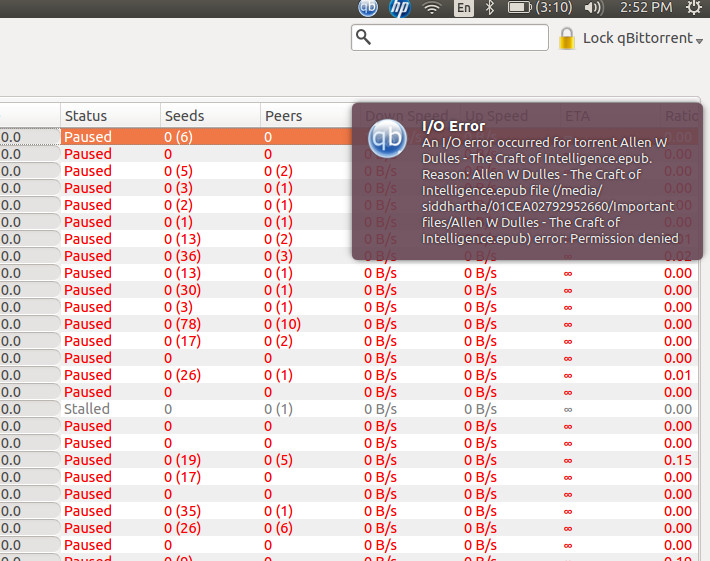Viewport: 710px width, 561px height.
Task: Sort torrents by the Peers column header
Action: 306,116
